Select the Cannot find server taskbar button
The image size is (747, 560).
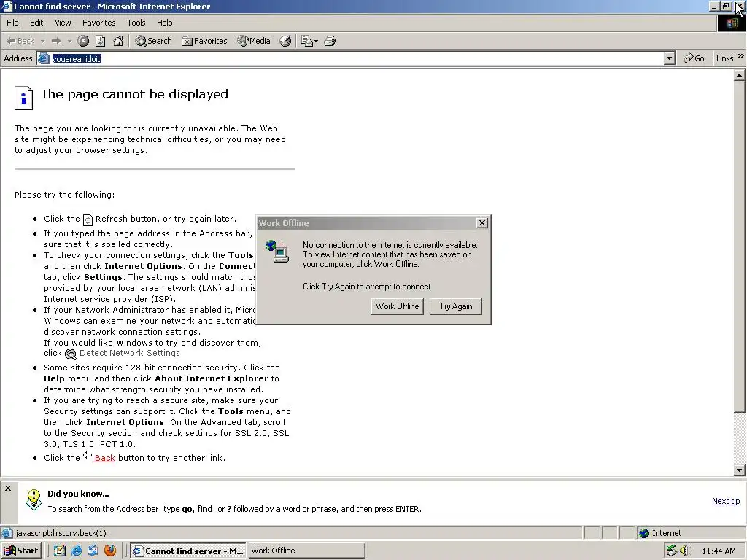coord(187,551)
